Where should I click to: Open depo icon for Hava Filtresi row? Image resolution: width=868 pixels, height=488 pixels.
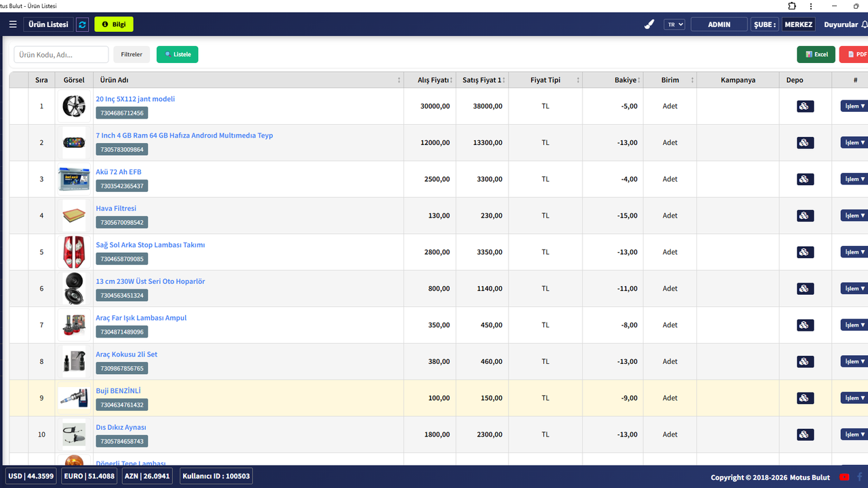pyautogui.click(x=804, y=216)
